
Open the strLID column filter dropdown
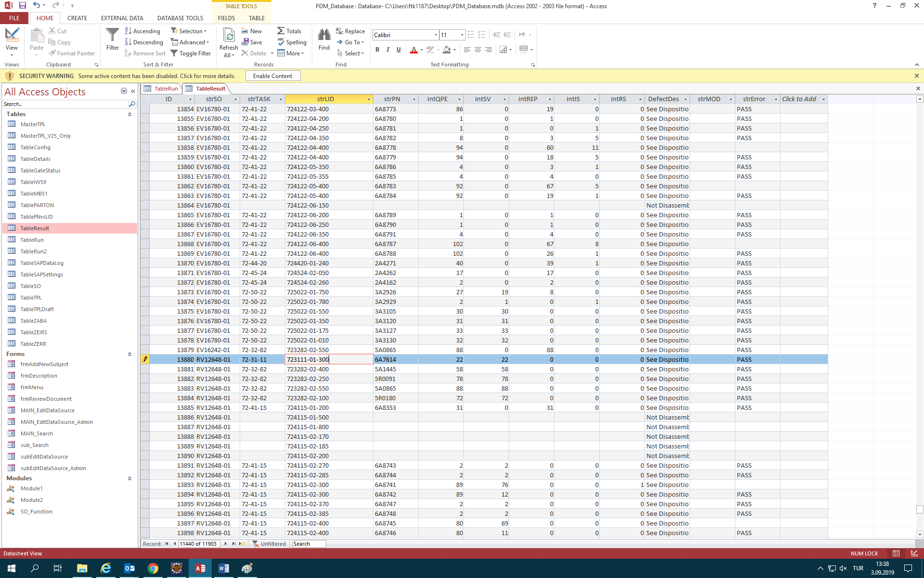[369, 99]
